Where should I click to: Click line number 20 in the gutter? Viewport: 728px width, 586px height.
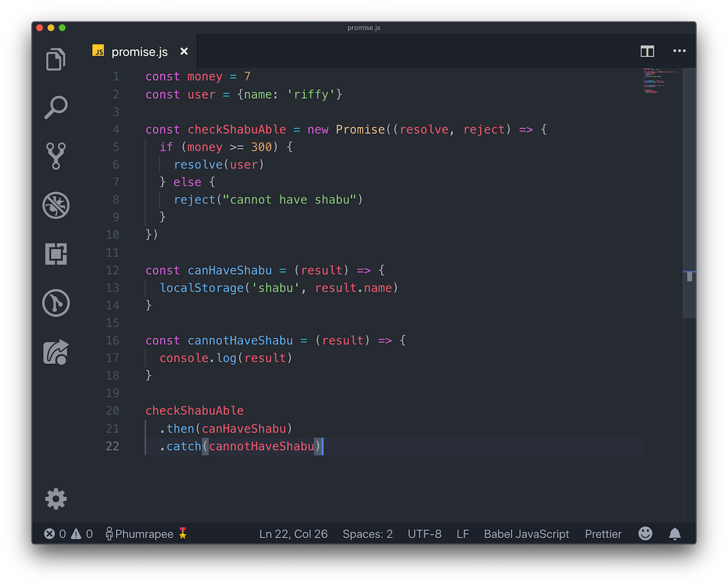(x=112, y=411)
